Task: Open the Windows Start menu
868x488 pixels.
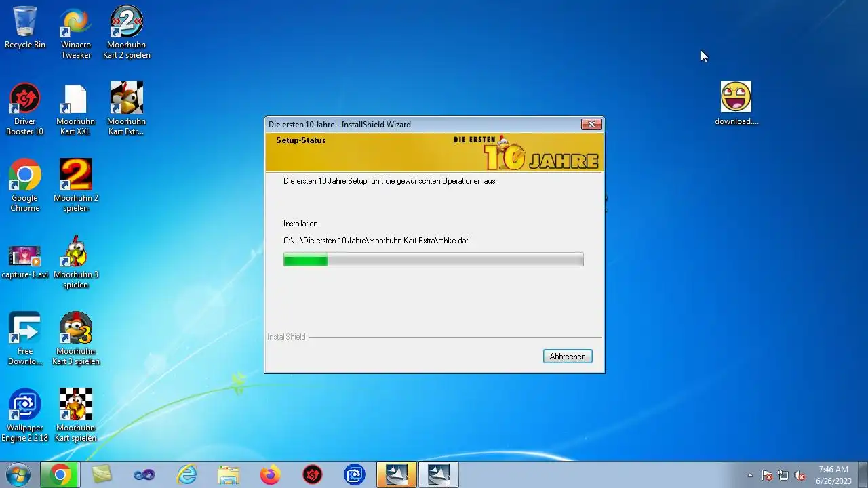Action: [x=18, y=475]
